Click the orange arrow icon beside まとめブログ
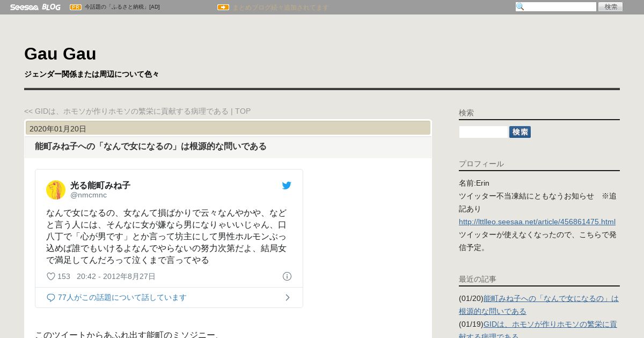Image resolution: width=644 pixels, height=338 pixels. (223, 7)
